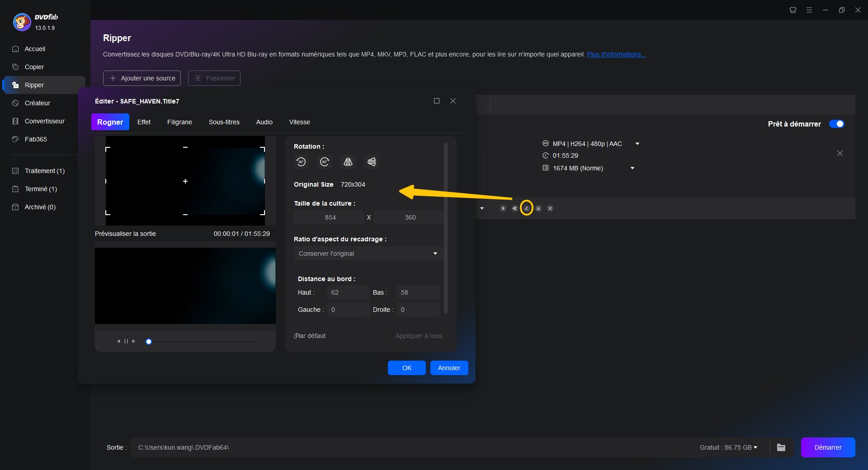
Task: Maximize the Éditer dialog
Action: pyautogui.click(x=437, y=101)
